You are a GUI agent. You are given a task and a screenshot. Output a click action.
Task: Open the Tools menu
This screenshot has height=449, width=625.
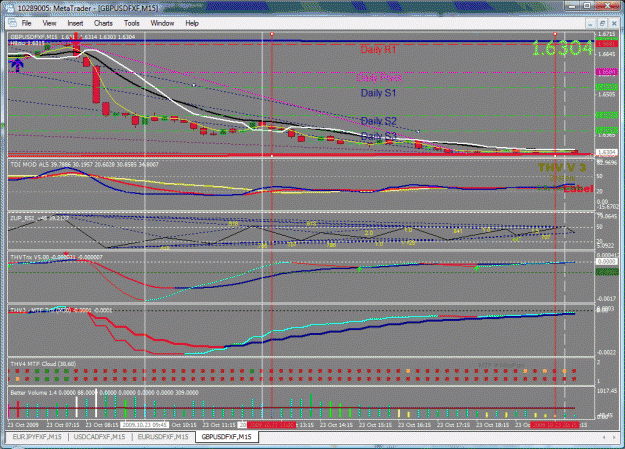point(132,23)
